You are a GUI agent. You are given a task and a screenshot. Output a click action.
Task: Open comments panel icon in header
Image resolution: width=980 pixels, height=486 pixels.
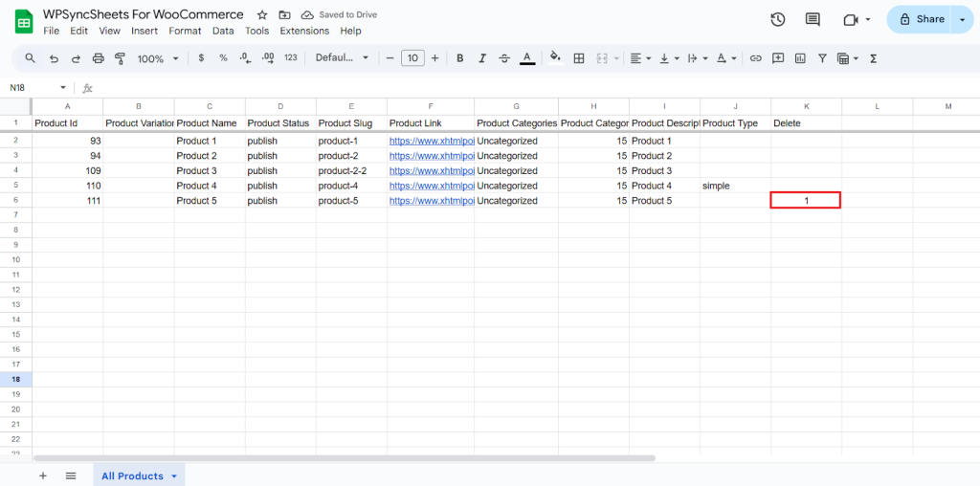click(x=813, y=19)
